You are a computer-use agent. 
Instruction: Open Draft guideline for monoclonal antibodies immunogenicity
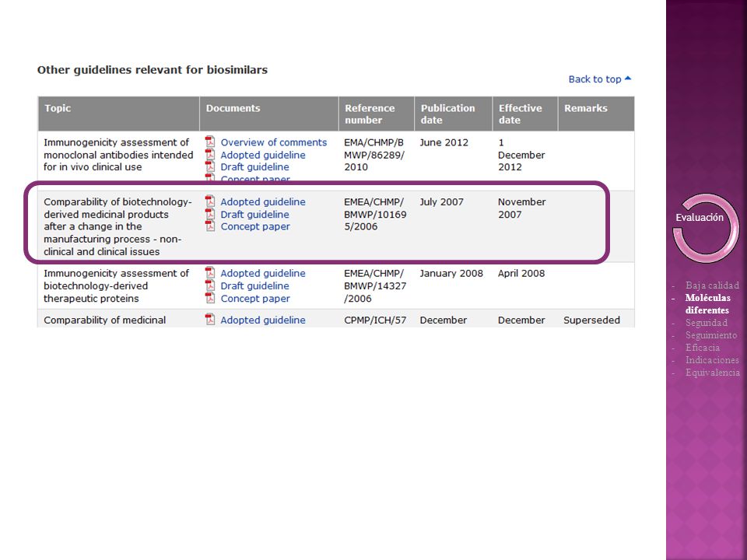click(255, 166)
